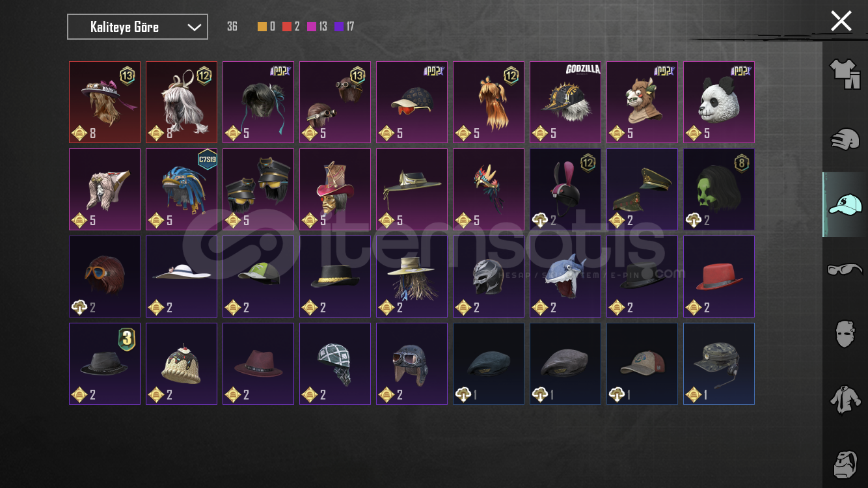Open the clothing outfit category icon
Image resolution: width=868 pixels, height=488 pixels.
point(845,74)
